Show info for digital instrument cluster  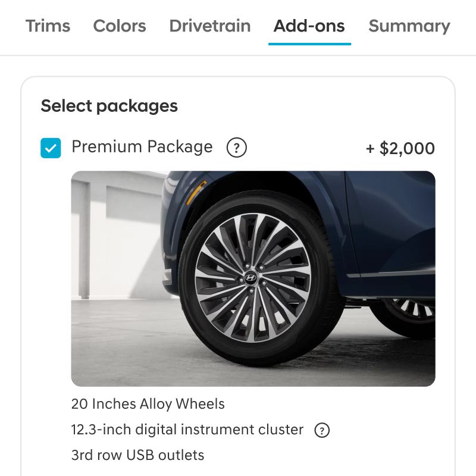pyautogui.click(x=322, y=430)
